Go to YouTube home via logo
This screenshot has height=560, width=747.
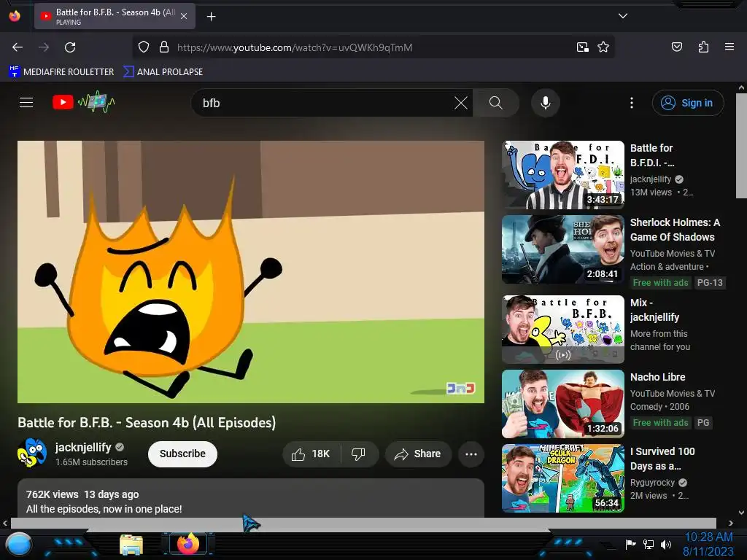[83, 102]
